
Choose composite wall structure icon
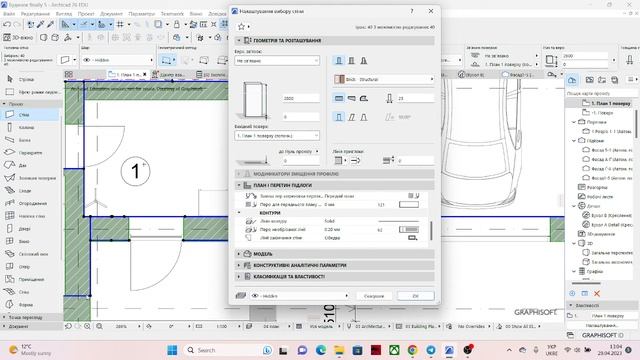coord(351,61)
